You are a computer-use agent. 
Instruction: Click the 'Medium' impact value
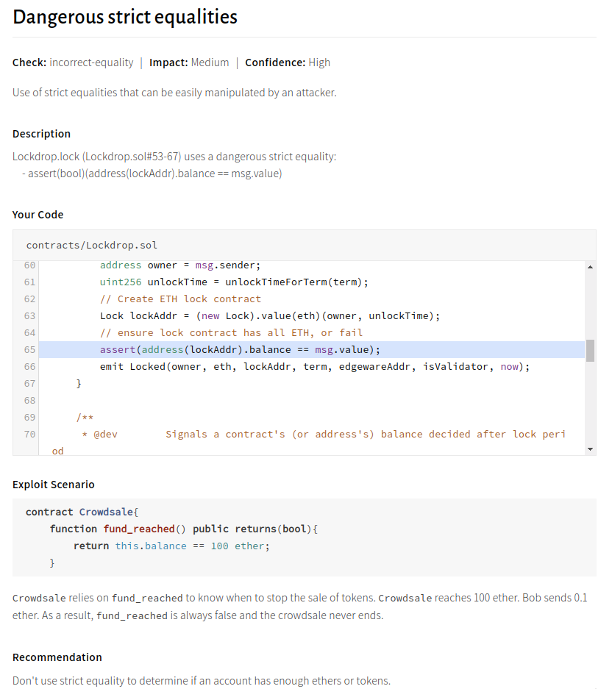210,63
